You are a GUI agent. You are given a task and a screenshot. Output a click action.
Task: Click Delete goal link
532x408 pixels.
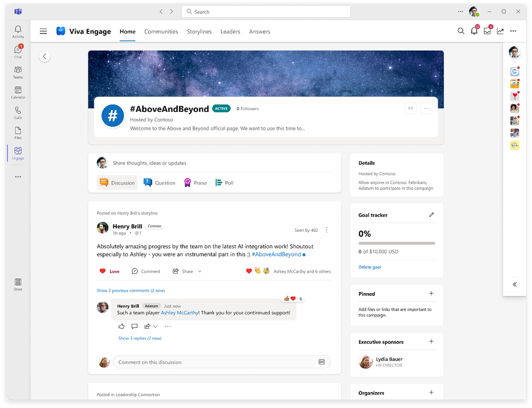point(370,267)
